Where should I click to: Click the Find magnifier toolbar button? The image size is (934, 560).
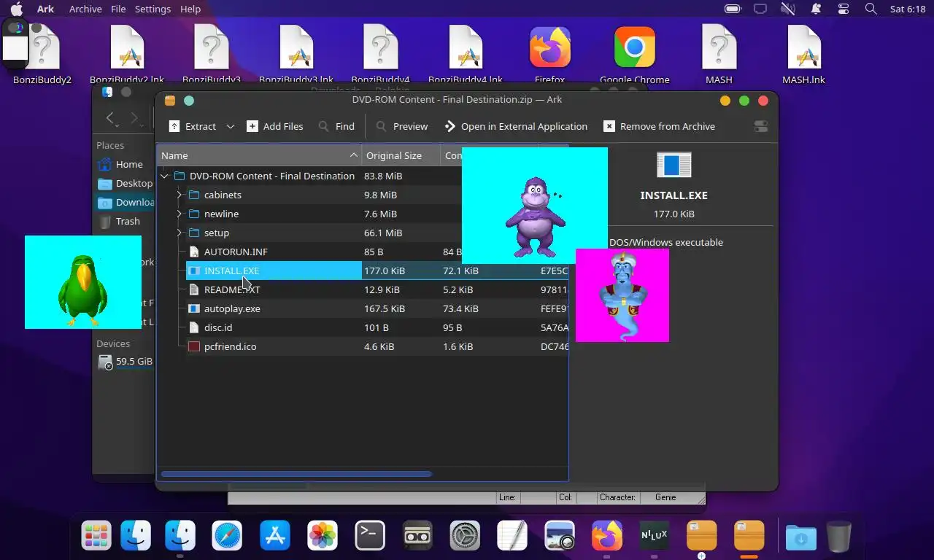click(x=336, y=126)
